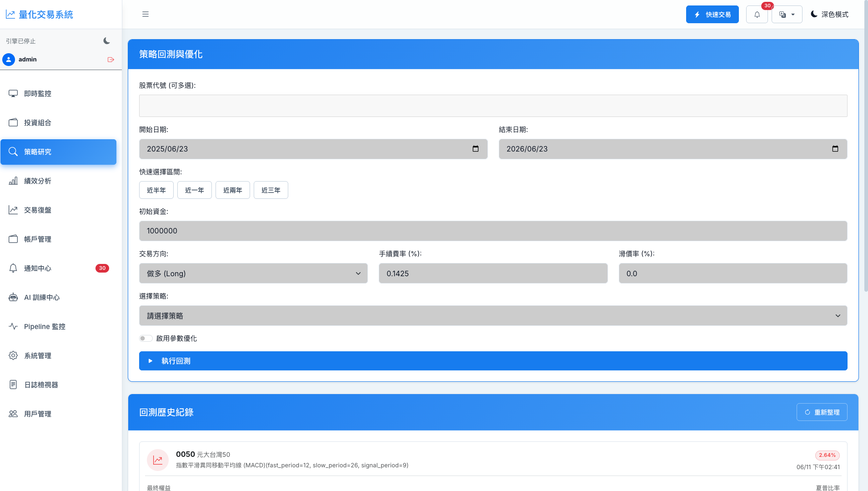Expand the 交易方向 dropdown showing 做多 (Long)
868x491 pixels.
tap(253, 273)
